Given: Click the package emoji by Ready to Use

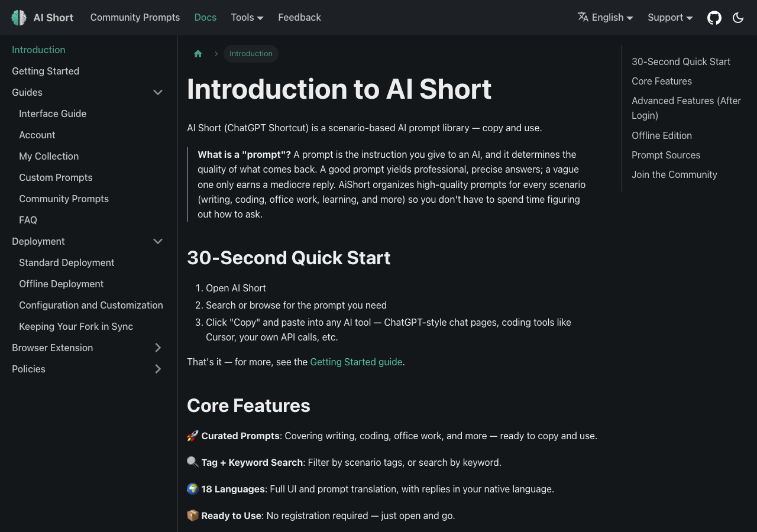Looking at the screenshot, I should (193, 515).
